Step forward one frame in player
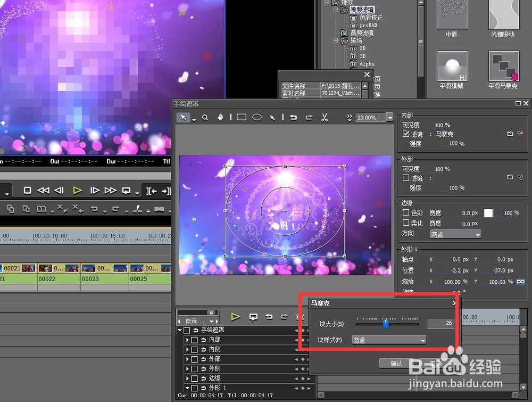 pyautogui.click(x=95, y=191)
